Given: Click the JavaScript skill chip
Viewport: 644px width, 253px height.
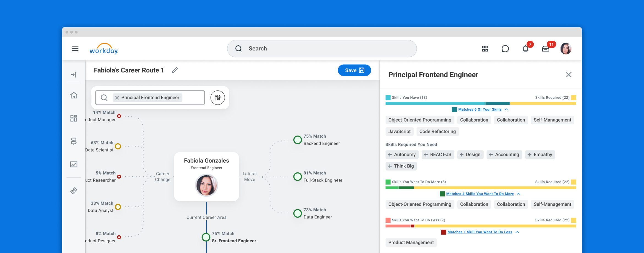Looking at the screenshot, I should [x=399, y=131].
